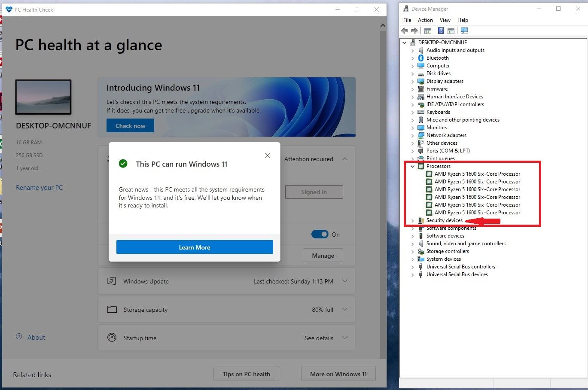Click the Tips on PC health button
Image resolution: width=588 pixels, height=390 pixels.
tap(246, 374)
